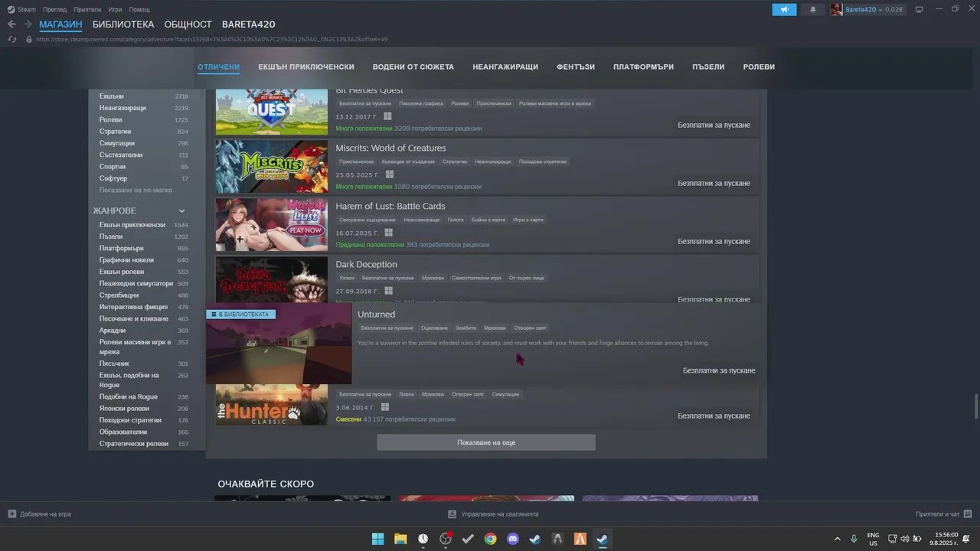
Task: Filter by the Графични новели genre
Action: coord(126,260)
